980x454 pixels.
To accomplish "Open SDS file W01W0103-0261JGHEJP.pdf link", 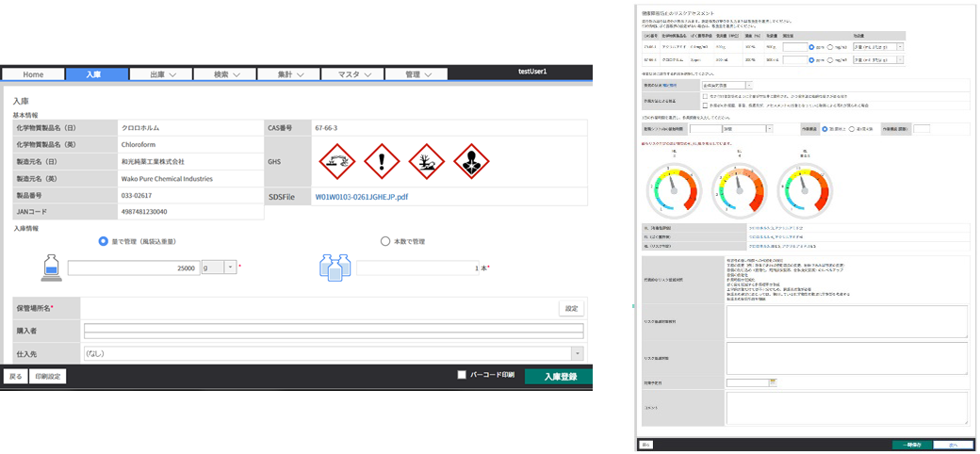I will (x=362, y=198).
